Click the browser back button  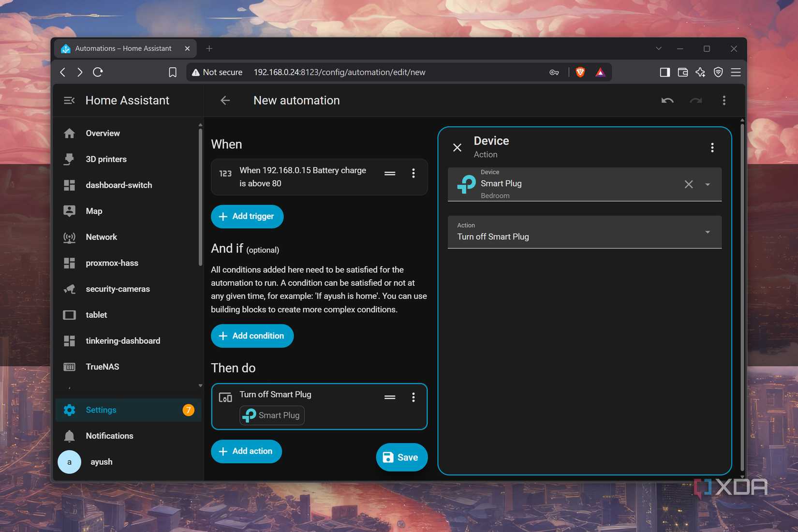click(63, 72)
